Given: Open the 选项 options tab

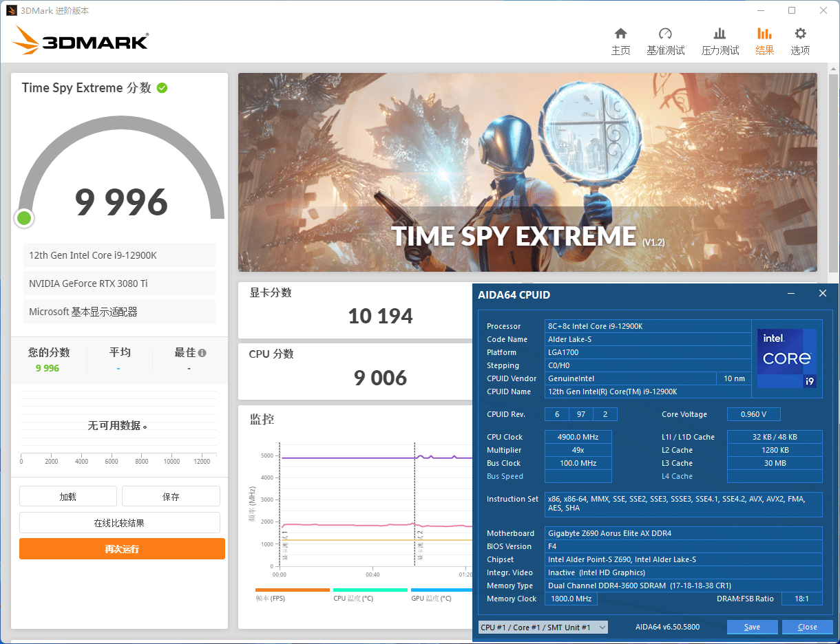Looking at the screenshot, I should (800, 42).
